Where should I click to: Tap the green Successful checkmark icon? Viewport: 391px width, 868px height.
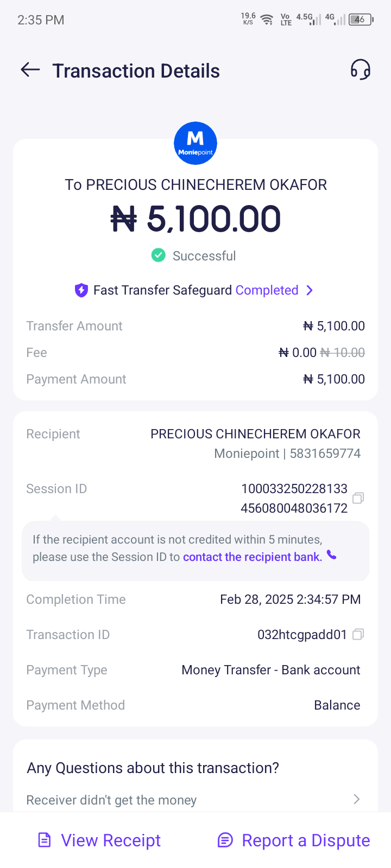[x=159, y=255]
